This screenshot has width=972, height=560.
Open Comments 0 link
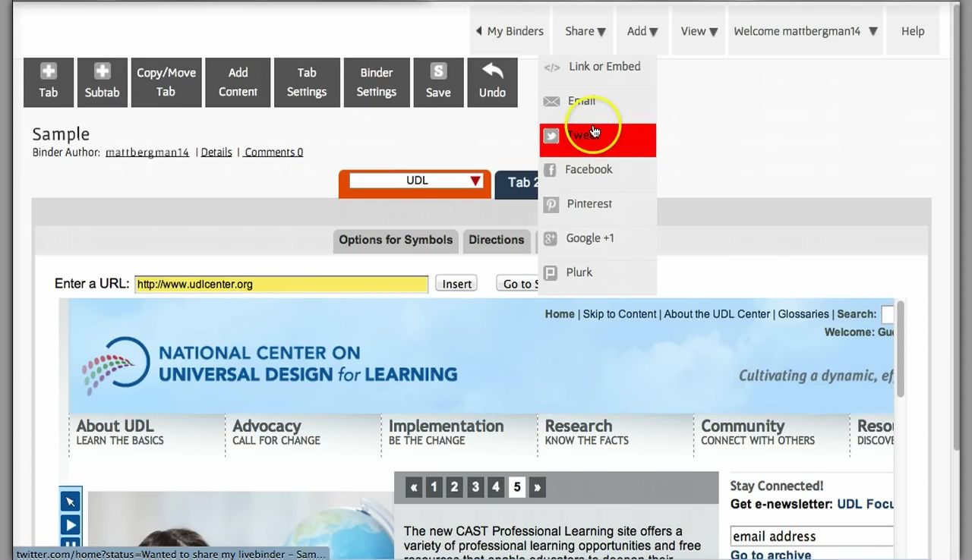tap(274, 153)
